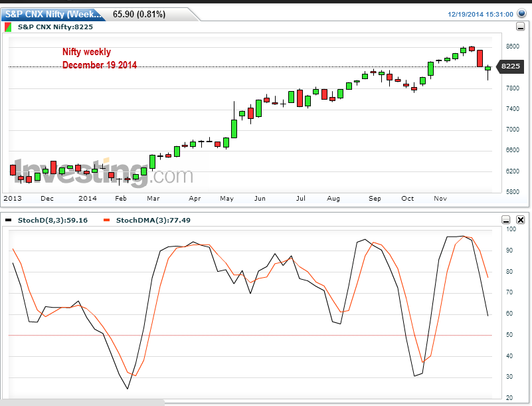Click the 7000 price axis label
Image resolution: width=532 pixels, height=406 pixels.
pos(512,130)
